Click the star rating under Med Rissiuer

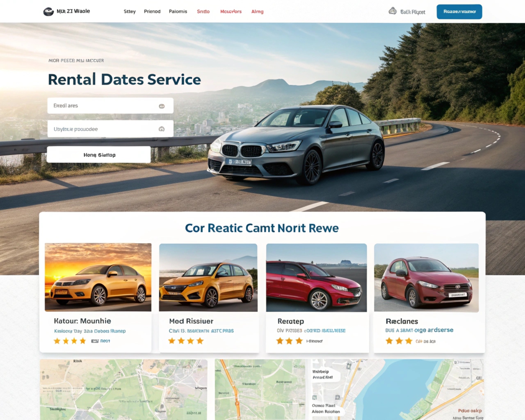click(186, 341)
